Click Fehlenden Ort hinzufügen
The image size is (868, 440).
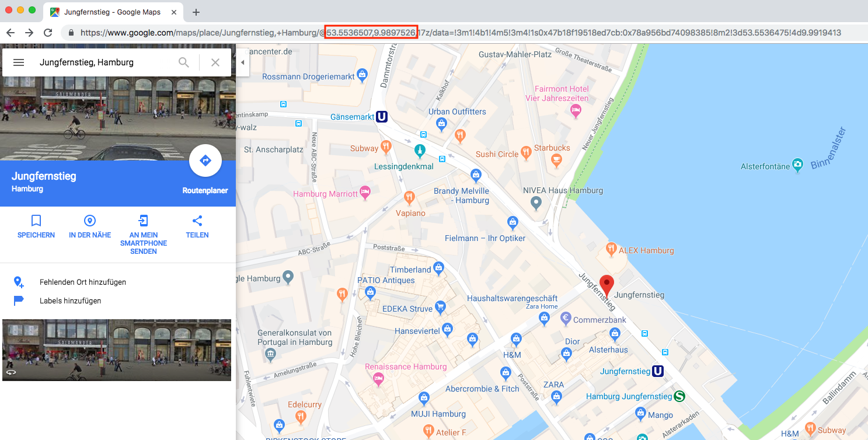click(82, 282)
